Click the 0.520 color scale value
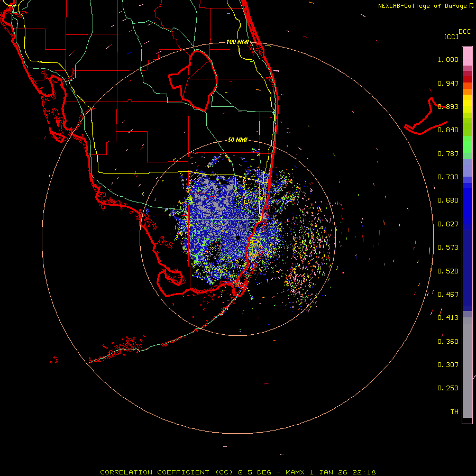The height and width of the screenshot is (476, 476). click(x=448, y=271)
